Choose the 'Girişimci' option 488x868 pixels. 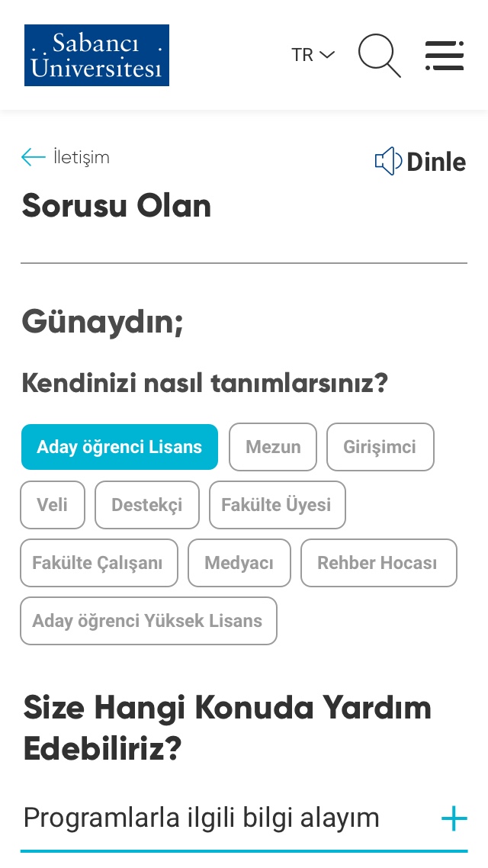tap(380, 447)
